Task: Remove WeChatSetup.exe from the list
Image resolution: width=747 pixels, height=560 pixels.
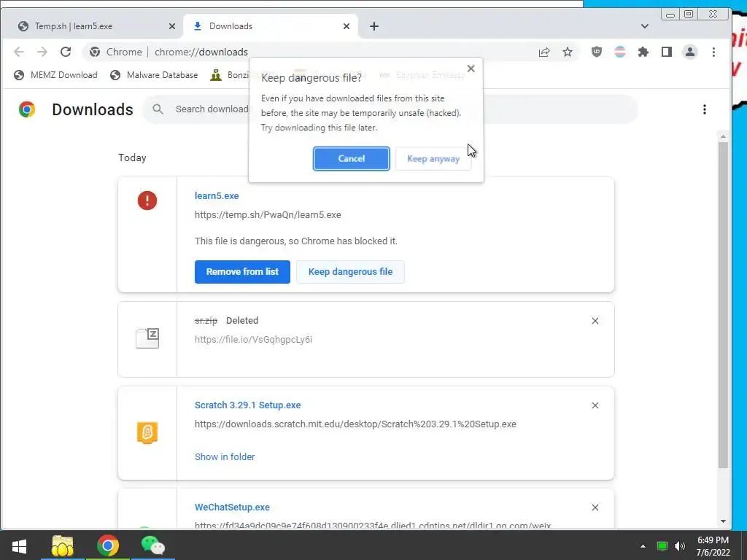Action: [595, 507]
